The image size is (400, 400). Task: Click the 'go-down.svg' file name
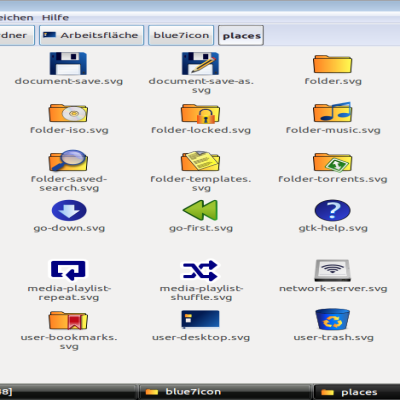pyautogui.click(x=69, y=228)
